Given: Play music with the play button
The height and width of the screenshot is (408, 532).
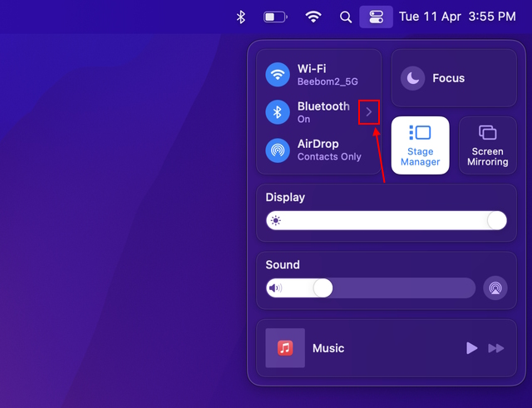Looking at the screenshot, I should [471, 348].
